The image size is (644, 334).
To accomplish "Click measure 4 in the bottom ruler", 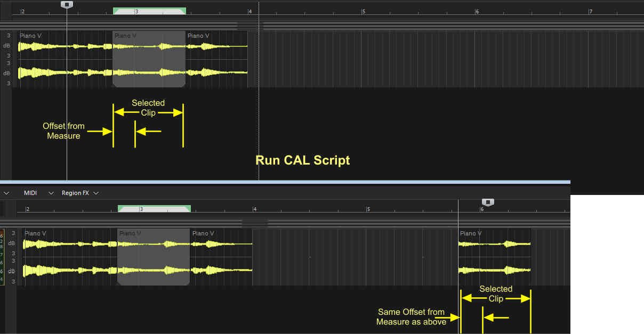I will pyautogui.click(x=255, y=209).
